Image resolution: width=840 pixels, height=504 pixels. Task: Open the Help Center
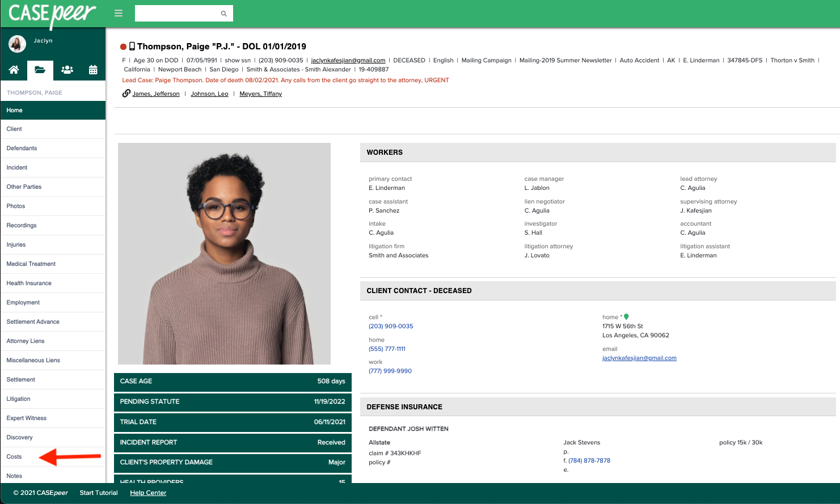[x=147, y=493]
